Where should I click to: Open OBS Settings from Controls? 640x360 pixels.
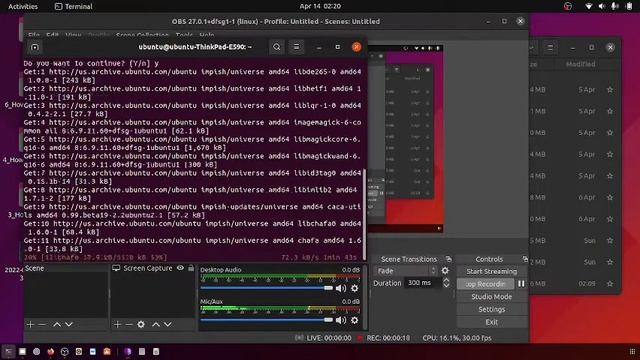pos(491,309)
